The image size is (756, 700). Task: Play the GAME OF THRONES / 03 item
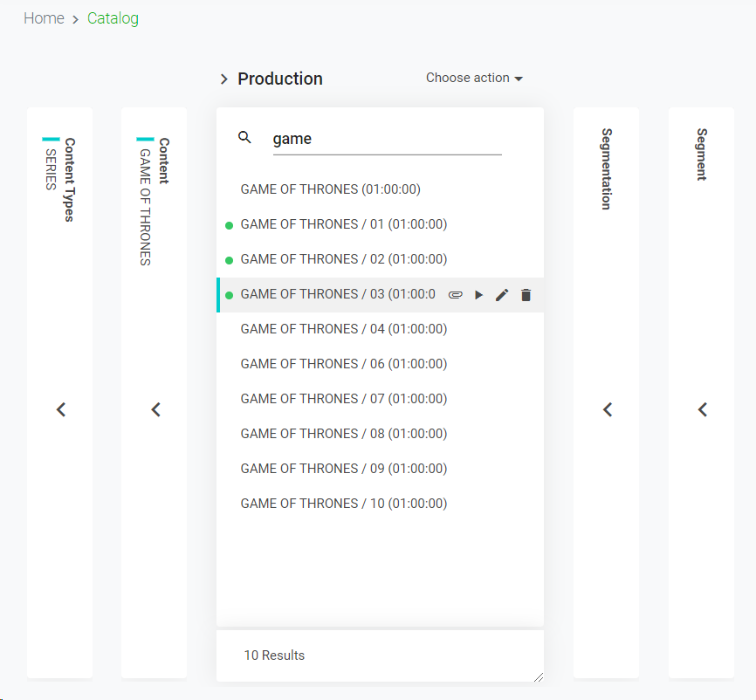(x=478, y=295)
